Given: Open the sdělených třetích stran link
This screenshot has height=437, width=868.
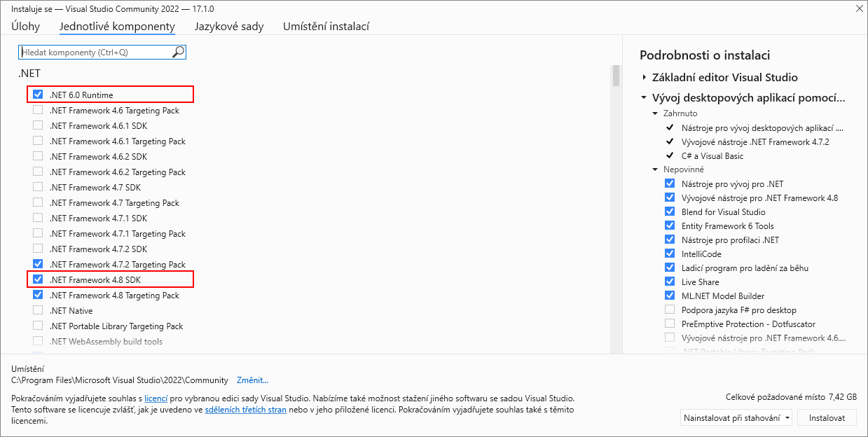Looking at the screenshot, I should (246, 410).
